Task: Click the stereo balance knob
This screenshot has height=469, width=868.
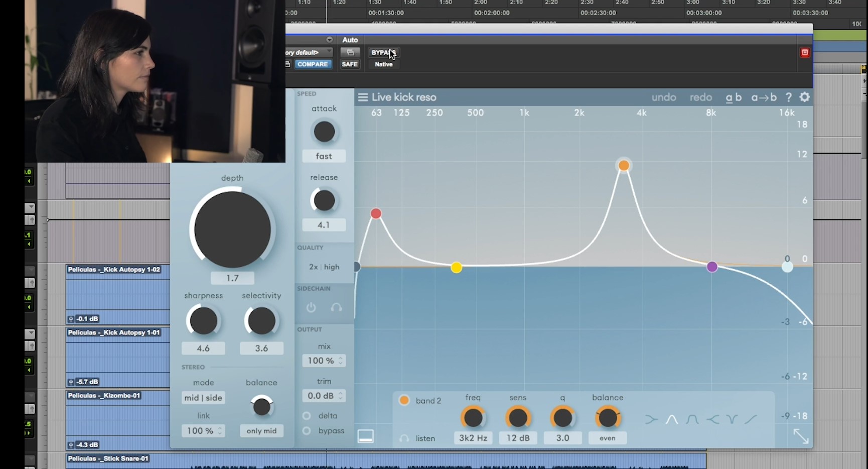Action: coord(261,407)
